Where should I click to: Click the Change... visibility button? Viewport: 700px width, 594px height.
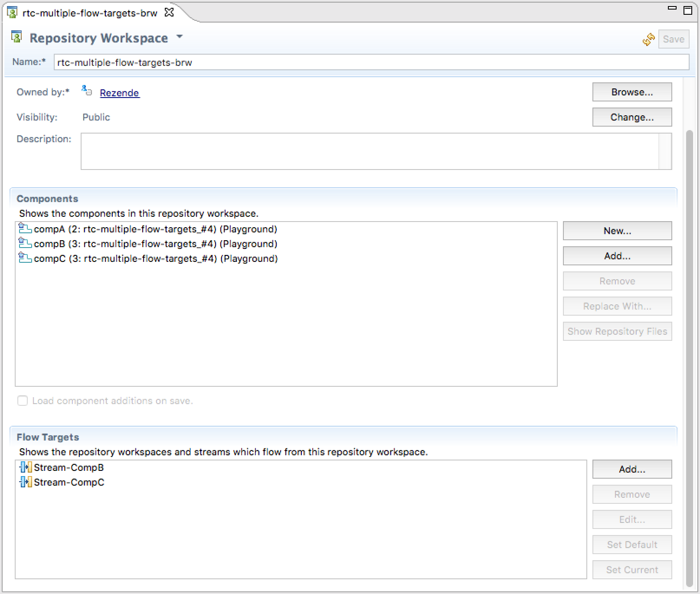click(632, 117)
